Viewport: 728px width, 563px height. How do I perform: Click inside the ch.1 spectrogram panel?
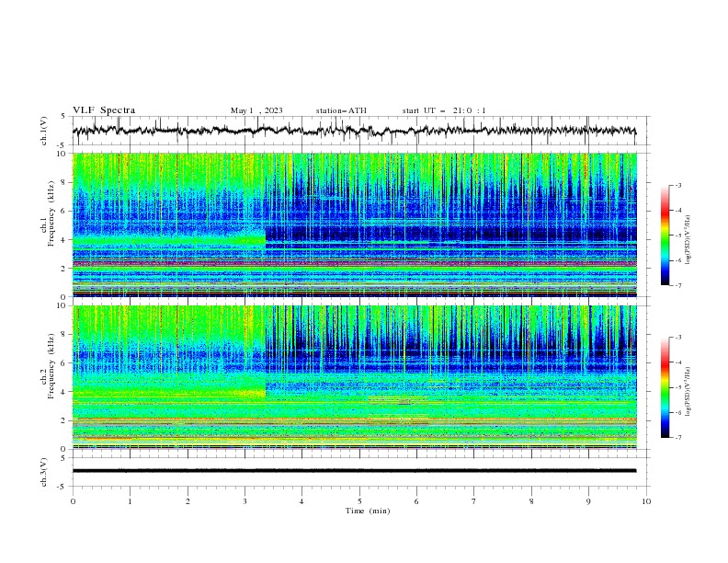point(355,224)
